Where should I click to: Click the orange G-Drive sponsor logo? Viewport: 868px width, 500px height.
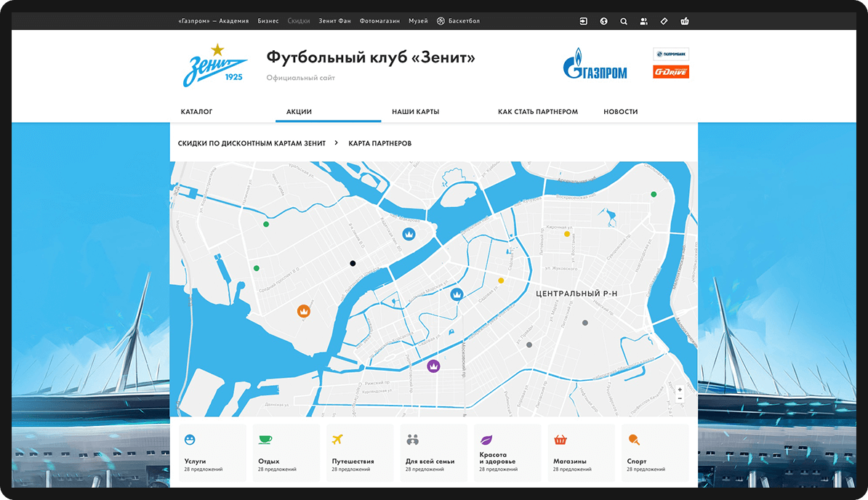pyautogui.click(x=671, y=72)
